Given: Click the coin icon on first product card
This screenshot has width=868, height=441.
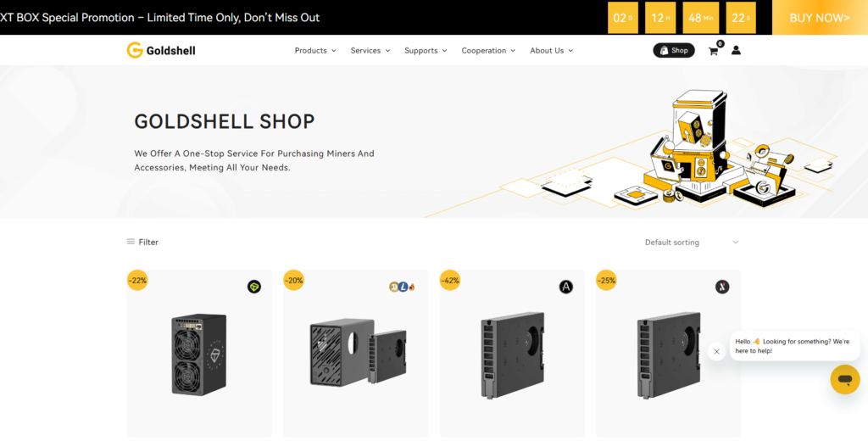Looking at the screenshot, I should click(x=254, y=287).
